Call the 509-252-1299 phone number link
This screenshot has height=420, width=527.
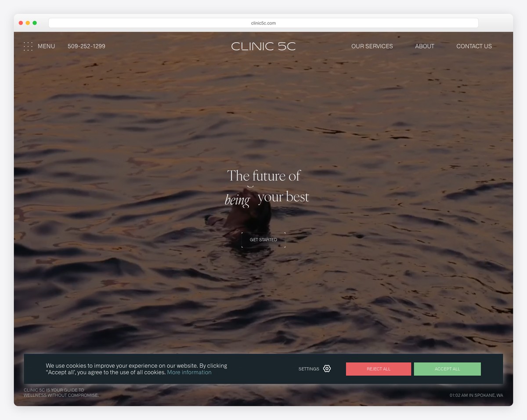point(86,46)
